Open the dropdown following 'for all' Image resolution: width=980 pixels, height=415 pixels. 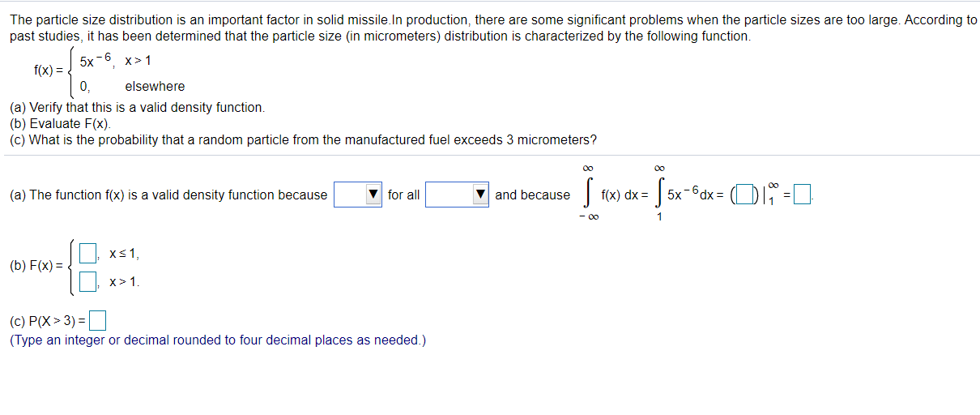458,195
